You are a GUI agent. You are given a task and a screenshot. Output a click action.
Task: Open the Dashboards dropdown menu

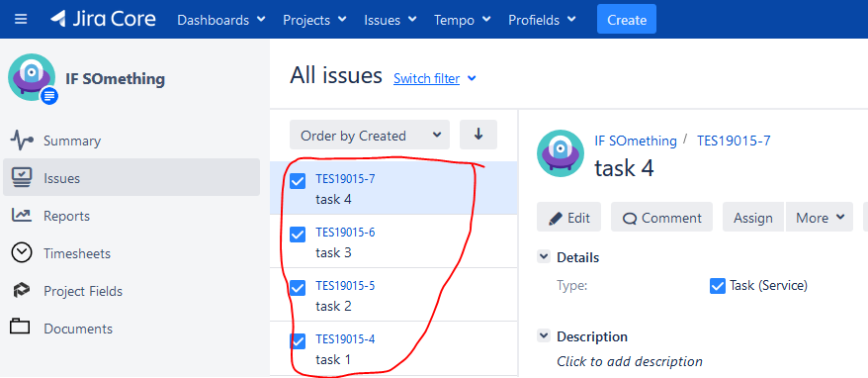(x=220, y=20)
